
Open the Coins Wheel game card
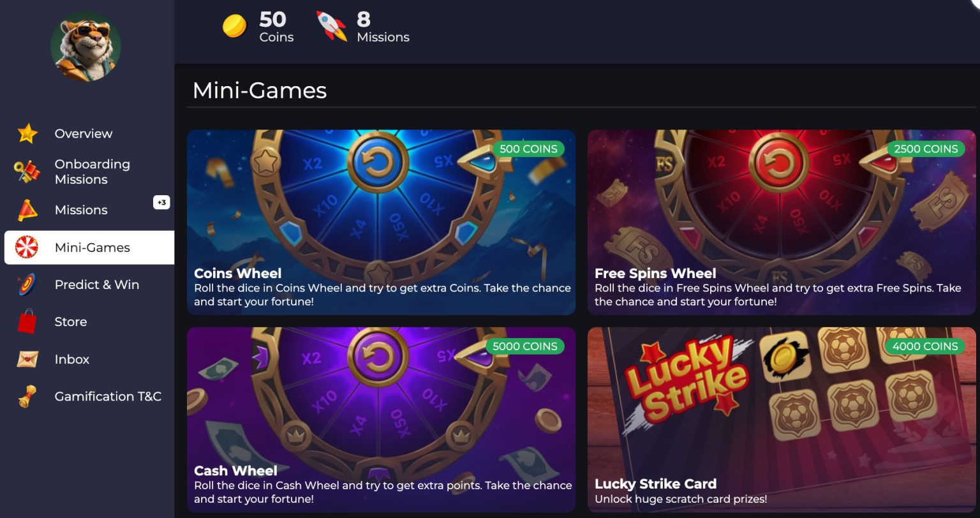pos(381,222)
